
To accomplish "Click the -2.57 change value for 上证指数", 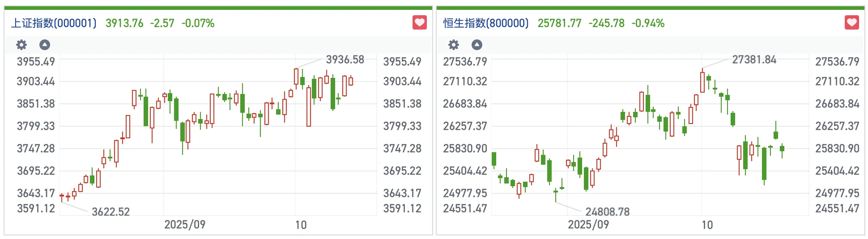I will (x=162, y=23).
